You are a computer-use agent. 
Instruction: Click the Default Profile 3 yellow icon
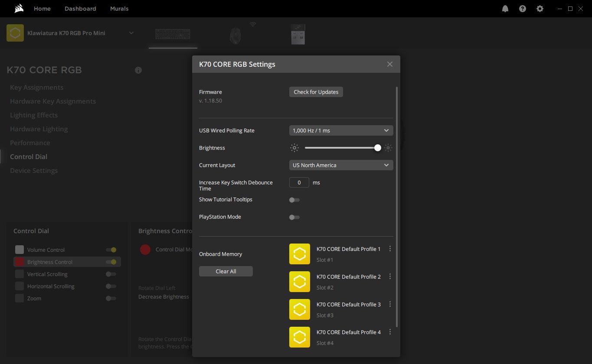[x=300, y=309]
